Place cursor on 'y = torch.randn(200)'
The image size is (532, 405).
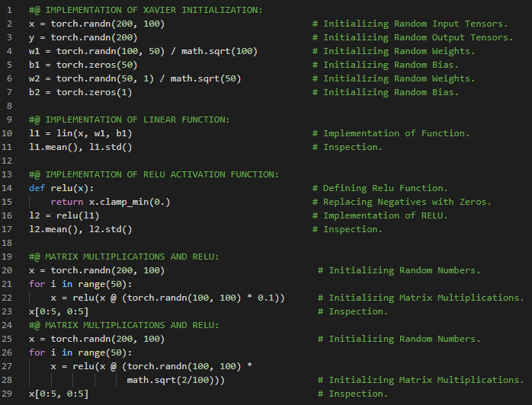83,37
